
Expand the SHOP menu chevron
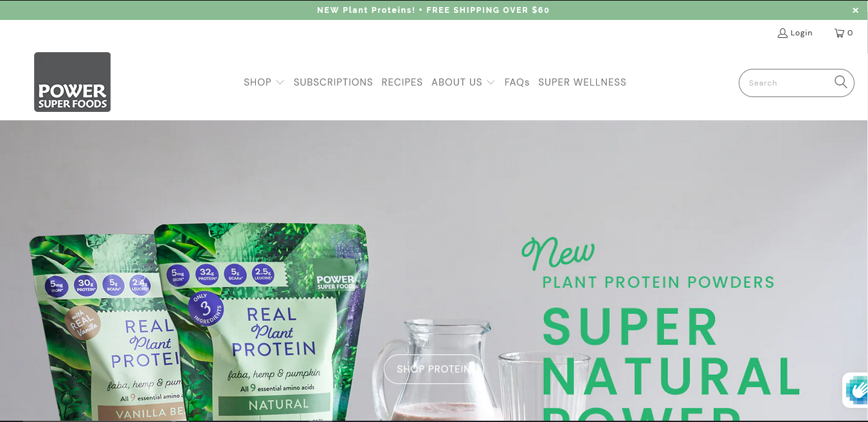[x=280, y=82]
